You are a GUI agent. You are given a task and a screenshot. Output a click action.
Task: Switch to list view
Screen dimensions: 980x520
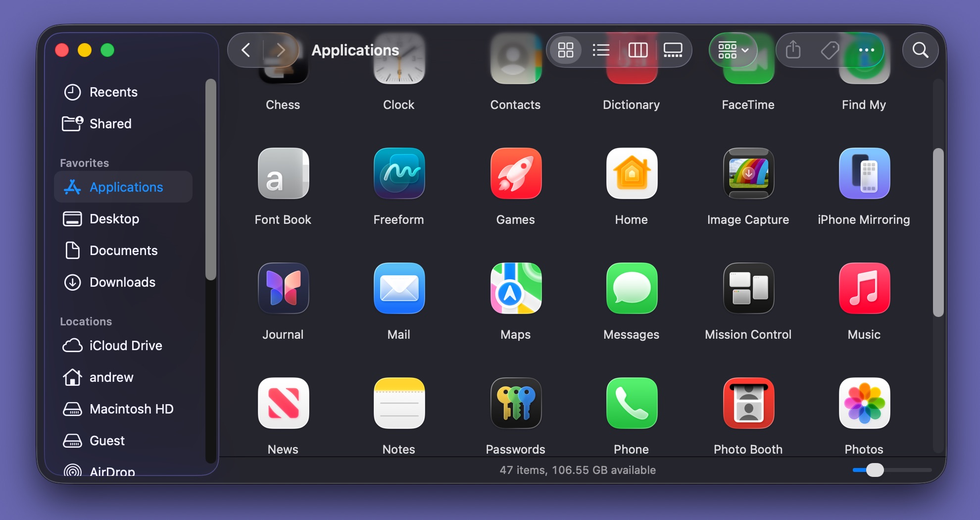click(601, 50)
